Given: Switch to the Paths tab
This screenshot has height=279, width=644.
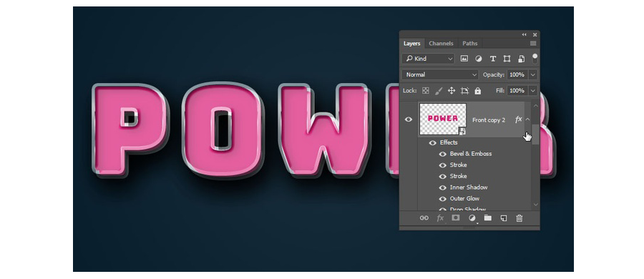Looking at the screenshot, I should click(x=470, y=44).
